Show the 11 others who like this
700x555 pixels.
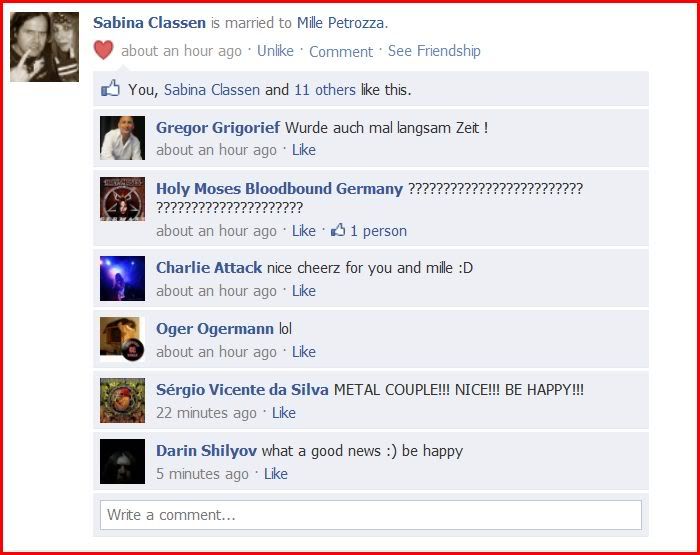coord(325,90)
